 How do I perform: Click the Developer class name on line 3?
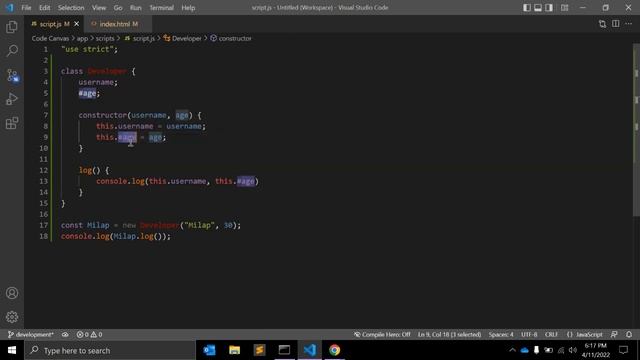[x=107, y=71]
